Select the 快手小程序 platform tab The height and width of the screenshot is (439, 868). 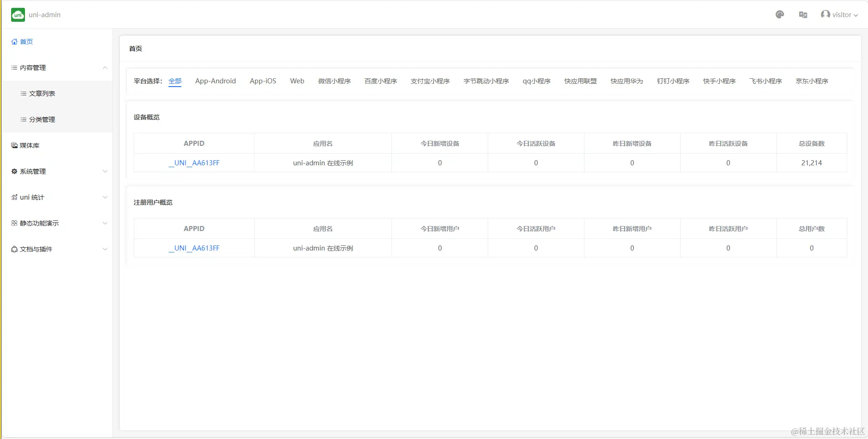coord(719,81)
